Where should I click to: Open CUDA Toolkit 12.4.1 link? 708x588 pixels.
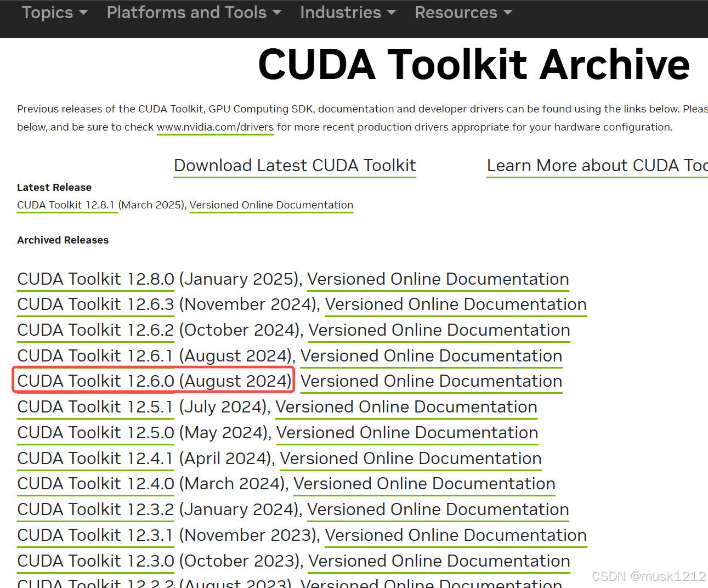(x=95, y=459)
